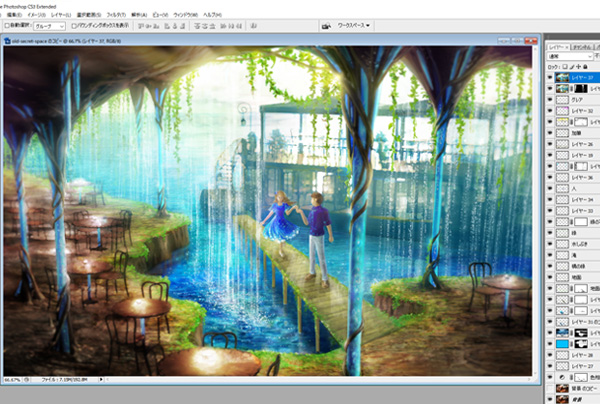Select the レイヤー panel tab

tap(558, 47)
